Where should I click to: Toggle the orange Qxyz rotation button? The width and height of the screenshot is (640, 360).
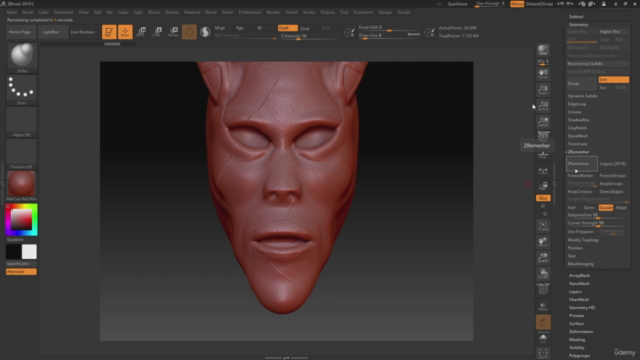(x=543, y=198)
